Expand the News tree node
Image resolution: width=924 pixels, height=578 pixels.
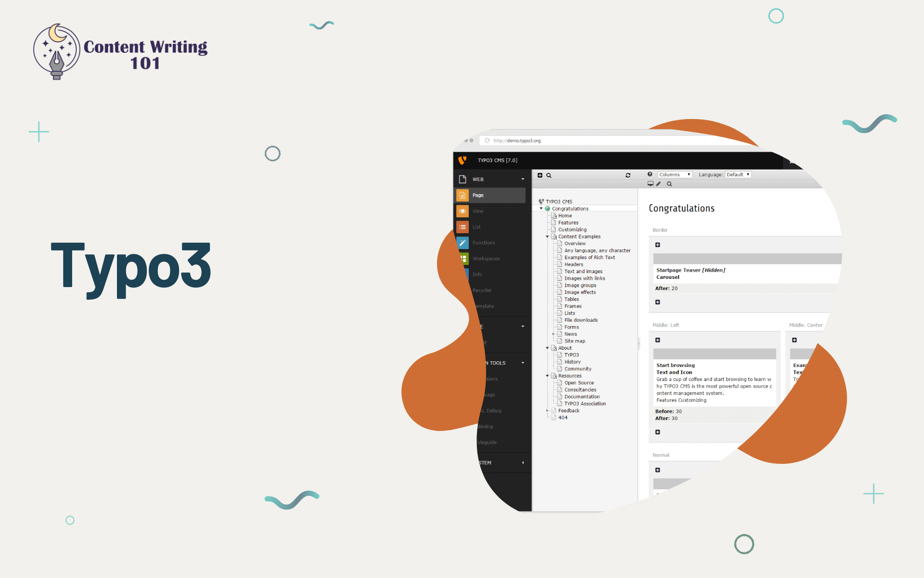click(x=553, y=334)
